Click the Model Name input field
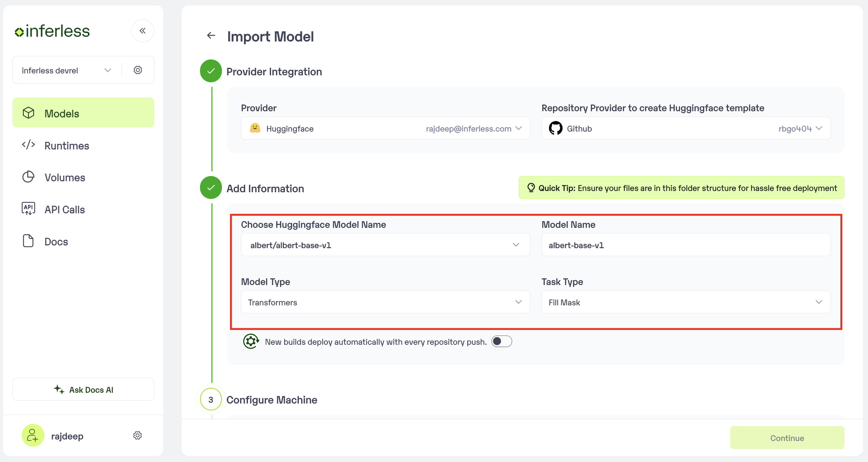Viewport: 868px width, 462px height. (686, 245)
